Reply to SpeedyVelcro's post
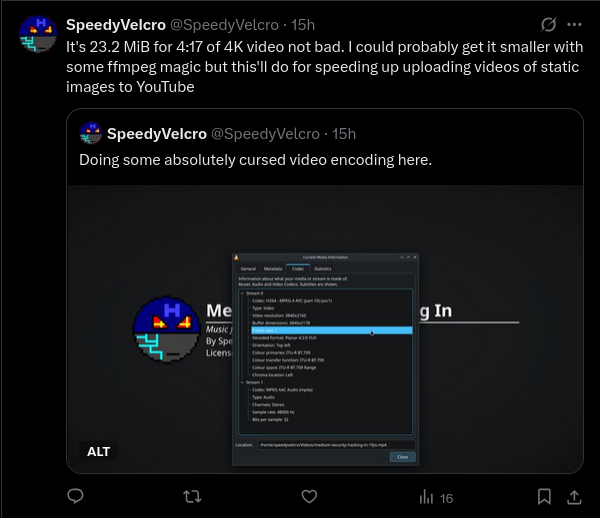 tap(76, 496)
